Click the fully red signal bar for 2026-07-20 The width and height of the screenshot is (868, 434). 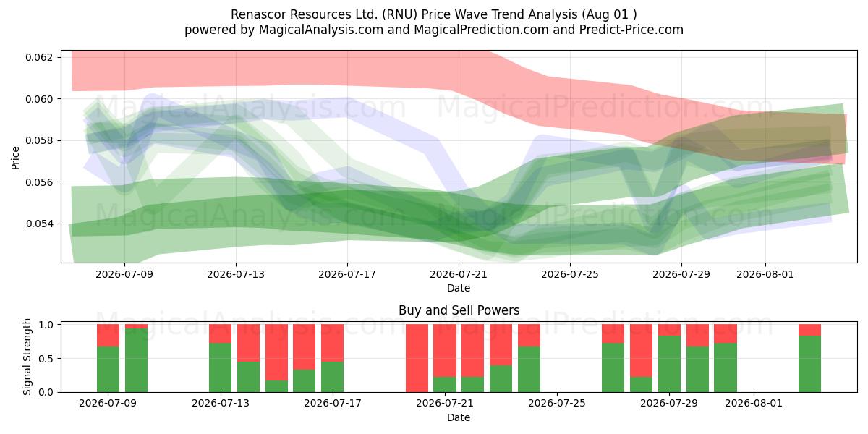point(417,358)
